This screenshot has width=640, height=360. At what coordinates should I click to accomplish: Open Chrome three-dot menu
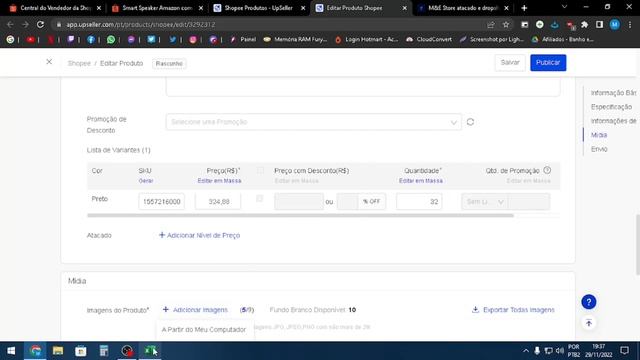pos(630,24)
